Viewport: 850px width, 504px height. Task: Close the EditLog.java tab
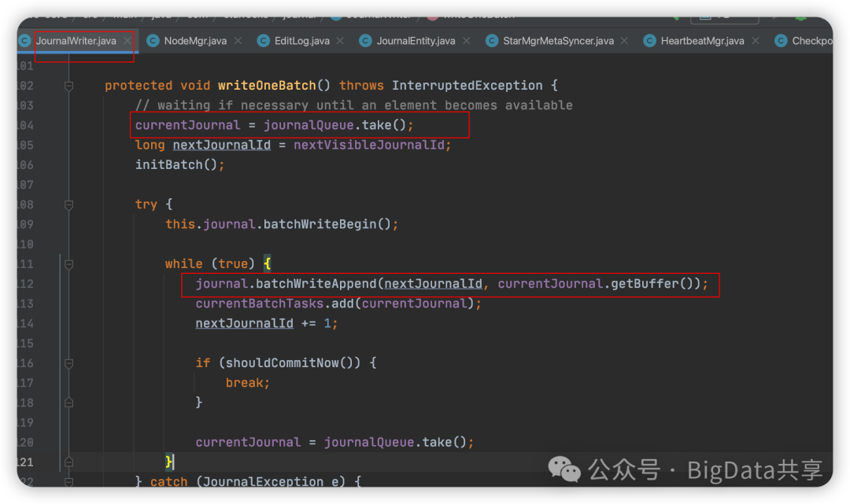tap(340, 41)
